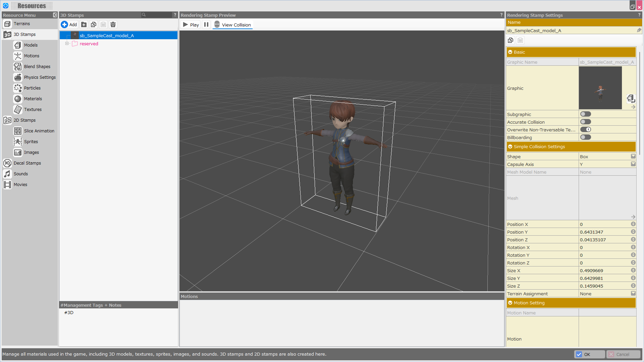Open the Terrain Assignment dropdown

tap(633, 294)
